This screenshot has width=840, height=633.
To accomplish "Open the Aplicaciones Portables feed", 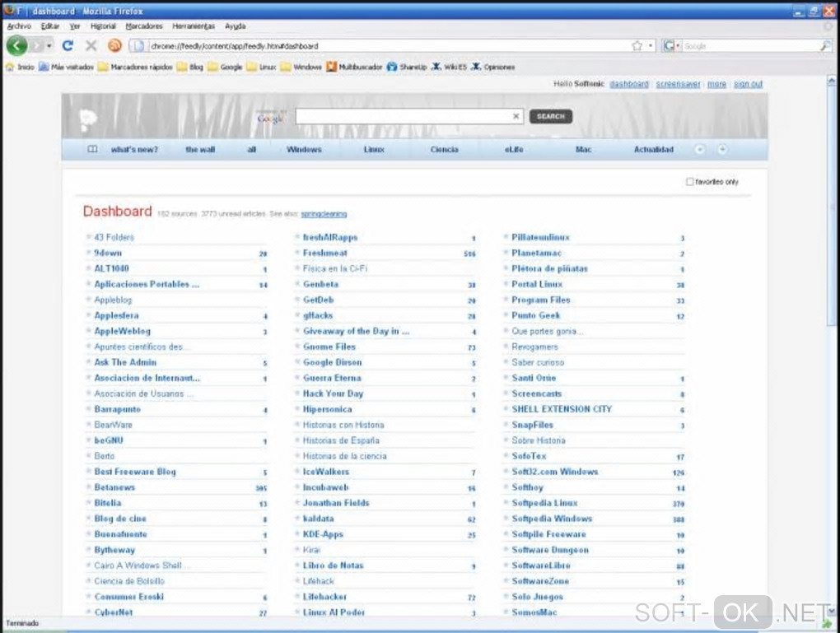I will coord(147,284).
